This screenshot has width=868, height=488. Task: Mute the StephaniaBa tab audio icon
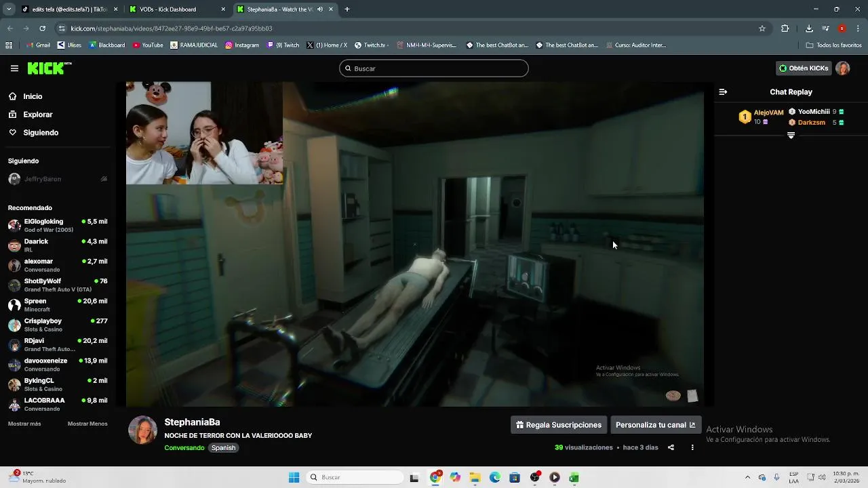pyautogui.click(x=320, y=9)
